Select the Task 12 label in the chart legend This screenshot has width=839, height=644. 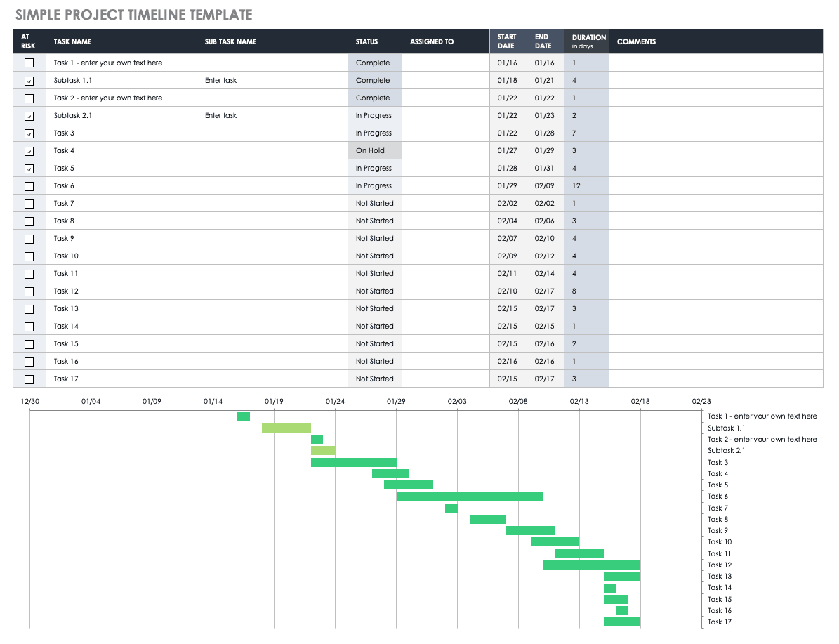coord(718,565)
